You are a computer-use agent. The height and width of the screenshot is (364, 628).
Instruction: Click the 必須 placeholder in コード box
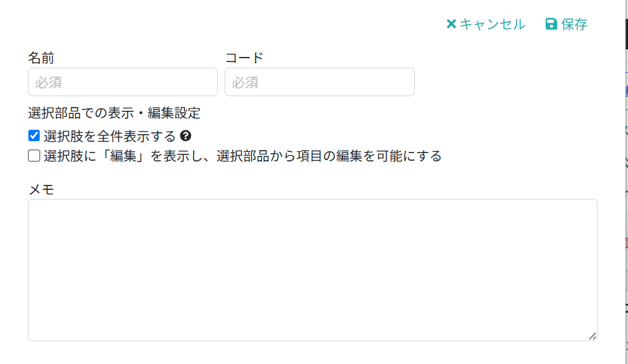pyautogui.click(x=245, y=82)
